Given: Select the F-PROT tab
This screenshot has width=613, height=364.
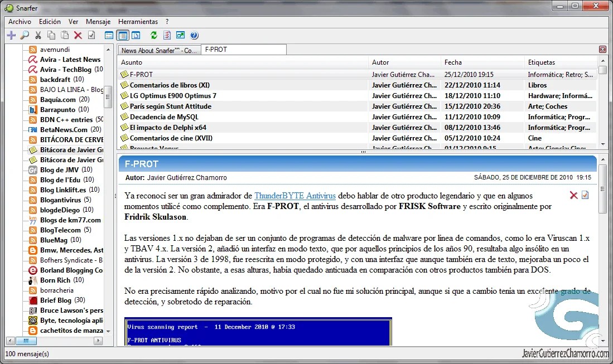Looking at the screenshot, I should click(x=244, y=50).
